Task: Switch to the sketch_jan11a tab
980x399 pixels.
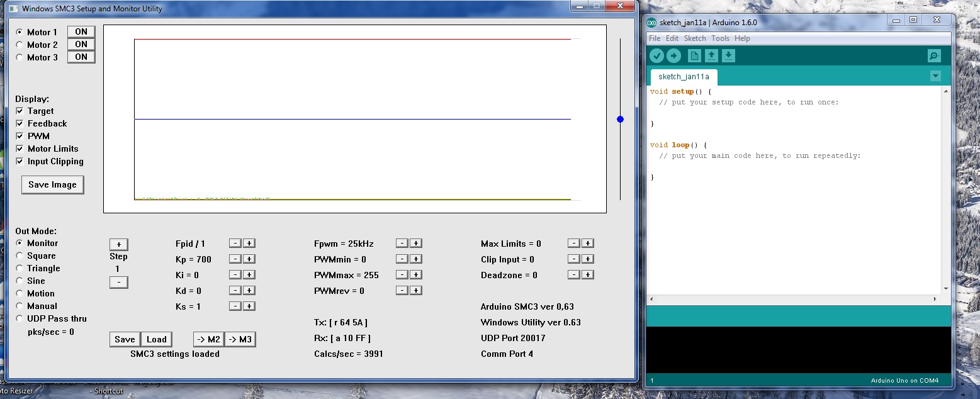Action: pos(684,77)
